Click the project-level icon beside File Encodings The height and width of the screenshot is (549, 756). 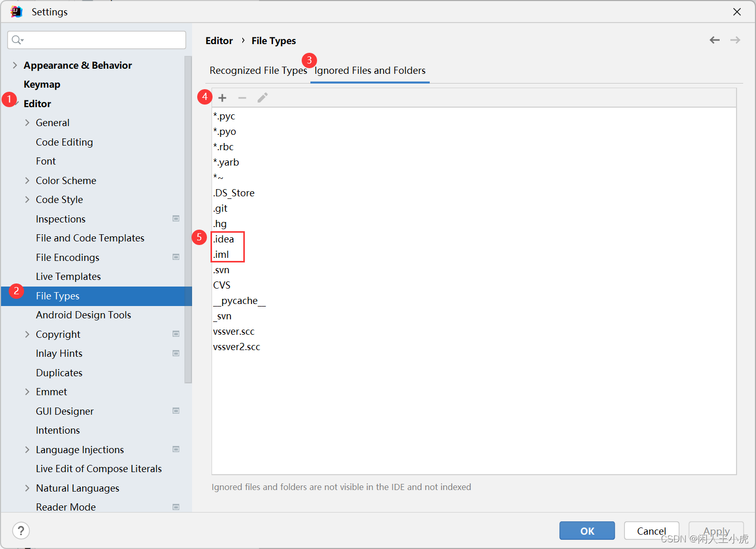tap(176, 257)
